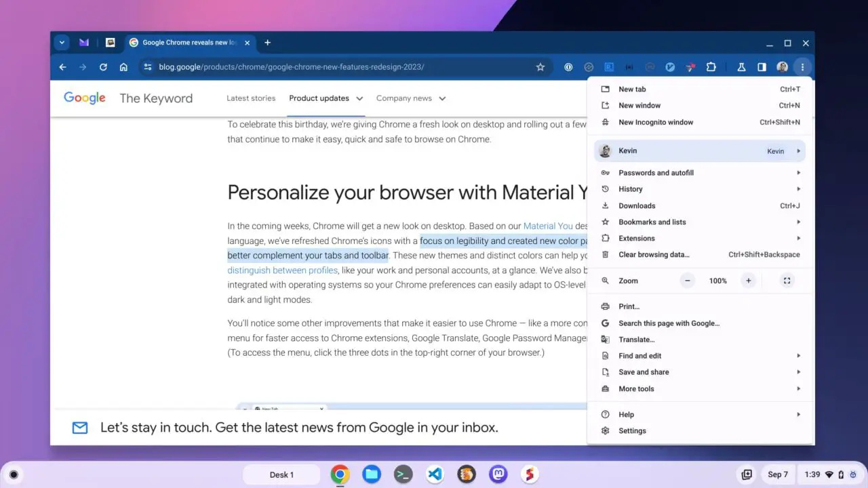The width and height of the screenshot is (868, 488).
Task: Reload the page
Action: tap(103, 67)
